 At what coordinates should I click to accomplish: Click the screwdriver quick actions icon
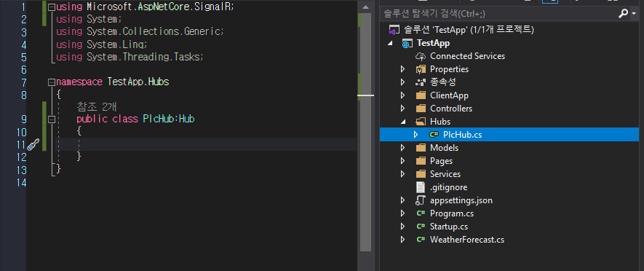click(x=33, y=145)
